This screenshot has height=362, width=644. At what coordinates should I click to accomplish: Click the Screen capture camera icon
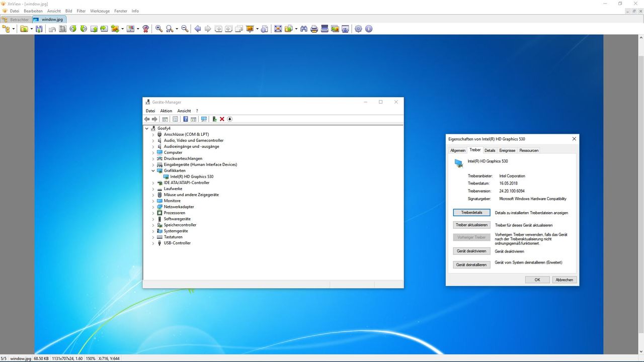point(345,29)
